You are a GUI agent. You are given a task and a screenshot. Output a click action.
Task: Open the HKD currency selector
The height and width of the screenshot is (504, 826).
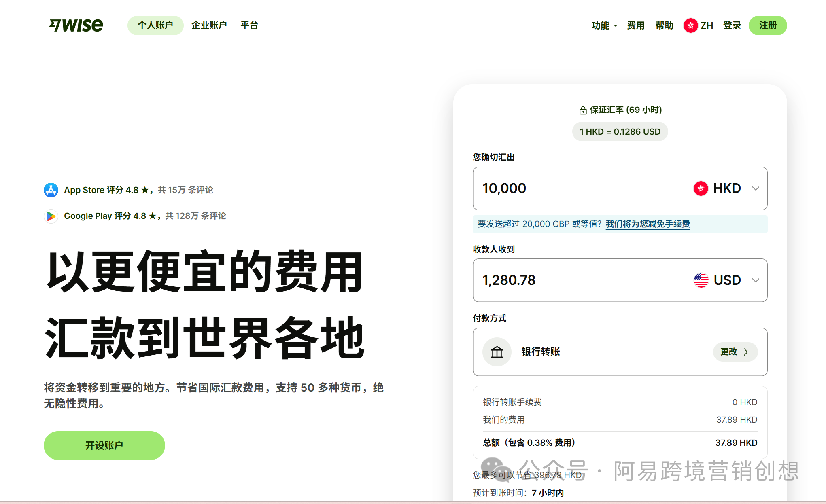point(726,188)
